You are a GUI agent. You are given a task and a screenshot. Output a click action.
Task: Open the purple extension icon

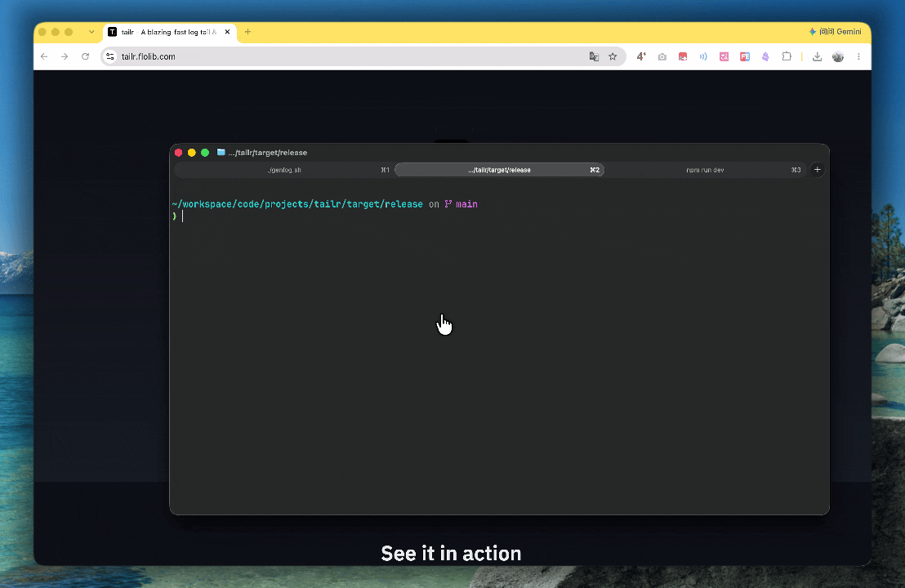pyautogui.click(x=765, y=56)
